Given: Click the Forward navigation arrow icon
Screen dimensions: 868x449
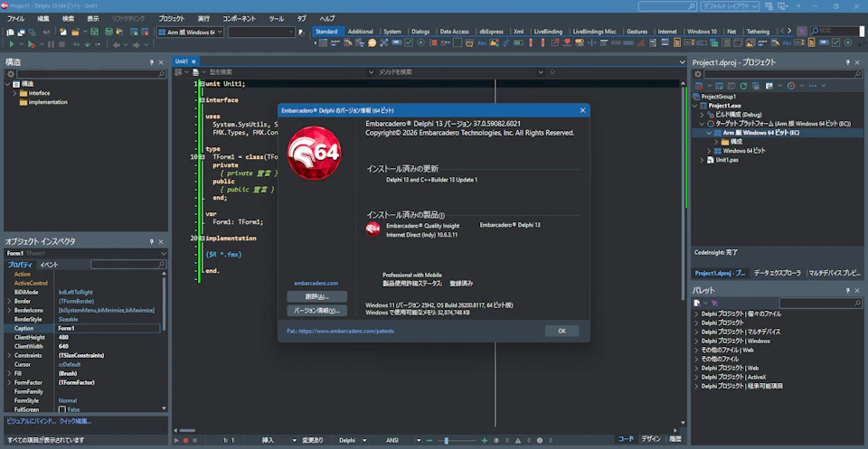Looking at the screenshot, I should tap(137, 44).
